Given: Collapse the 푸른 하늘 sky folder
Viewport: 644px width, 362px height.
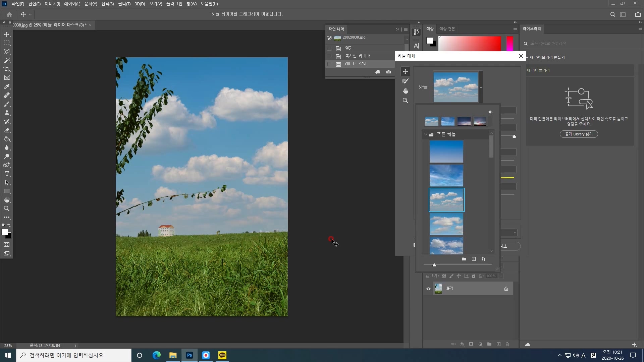Looking at the screenshot, I should pyautogui.click(x=426, y=134).
